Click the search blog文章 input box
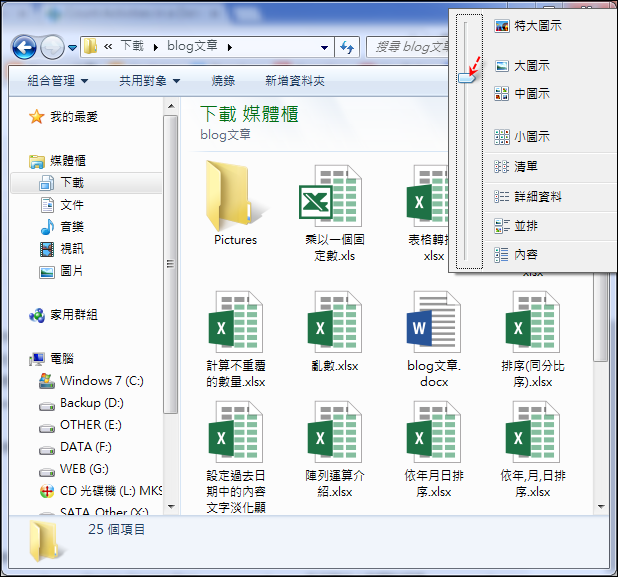The image size is (618, 577). coord(408,47)
